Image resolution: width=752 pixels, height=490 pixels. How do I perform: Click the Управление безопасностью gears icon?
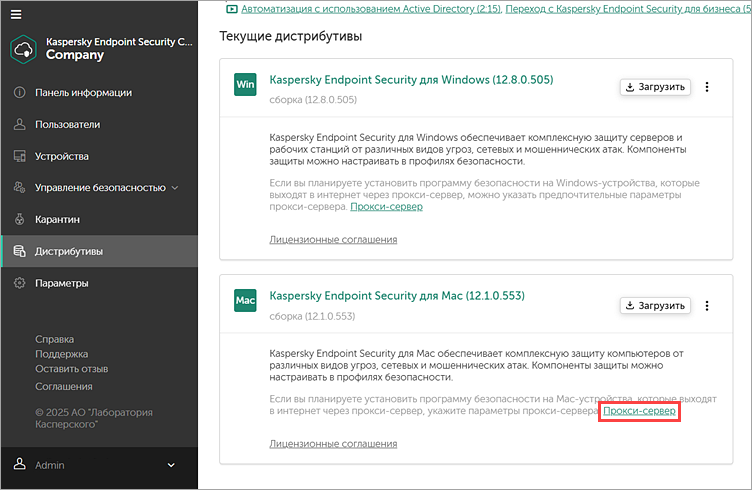[19, 187]
